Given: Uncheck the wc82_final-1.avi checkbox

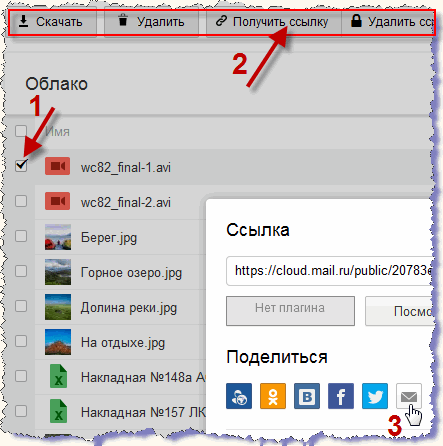Looking at the screenshot, I should pos(21,165).
